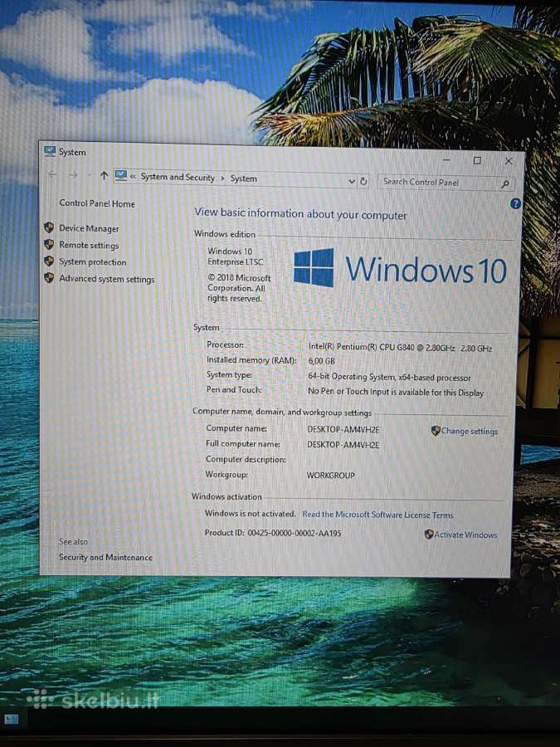
Task: Refresh the System page
Action: 364,181
